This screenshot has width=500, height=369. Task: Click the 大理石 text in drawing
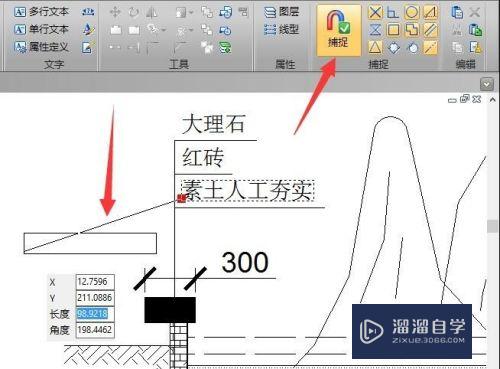[214, 124]
